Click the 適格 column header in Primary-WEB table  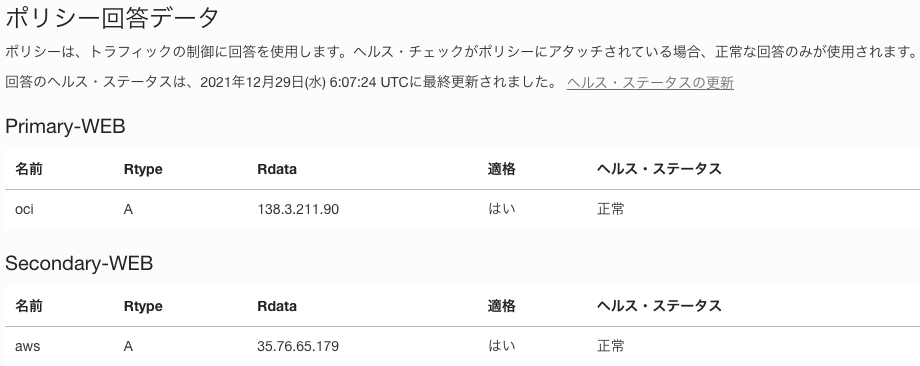click(x=502, y=169)
